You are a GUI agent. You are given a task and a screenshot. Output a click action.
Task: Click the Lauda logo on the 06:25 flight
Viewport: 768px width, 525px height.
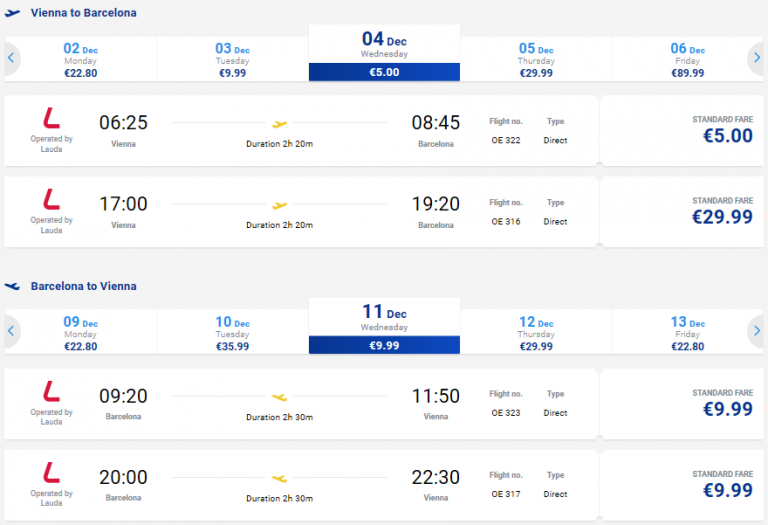51,118
